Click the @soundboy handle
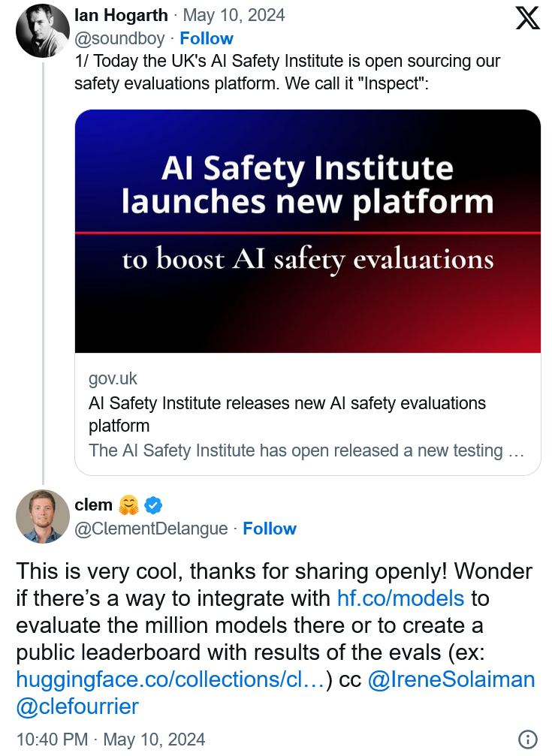Image resolution: width=552 pixels, height=756 pixels. 119,38
